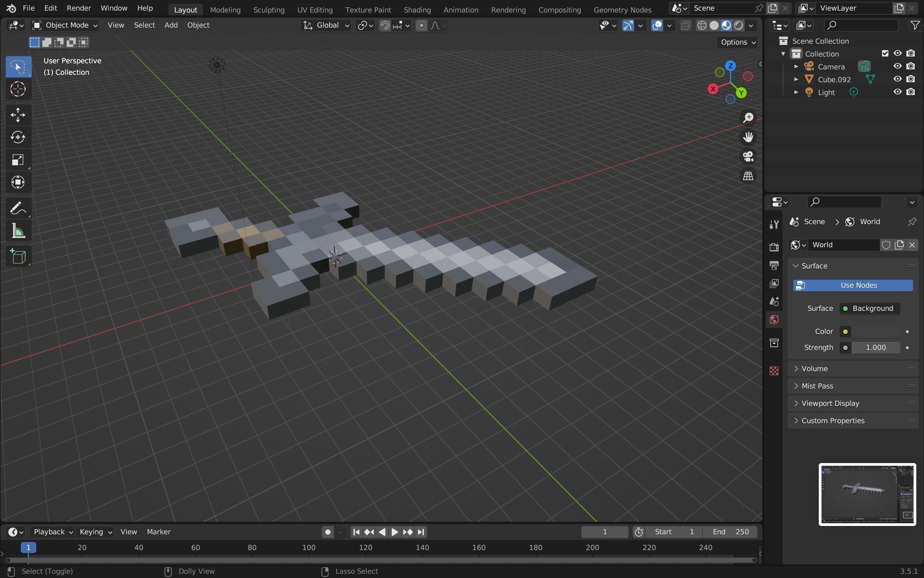Pick the Add Cube tool
Viewport: 924px width, 578px height.
pos(18,257)
